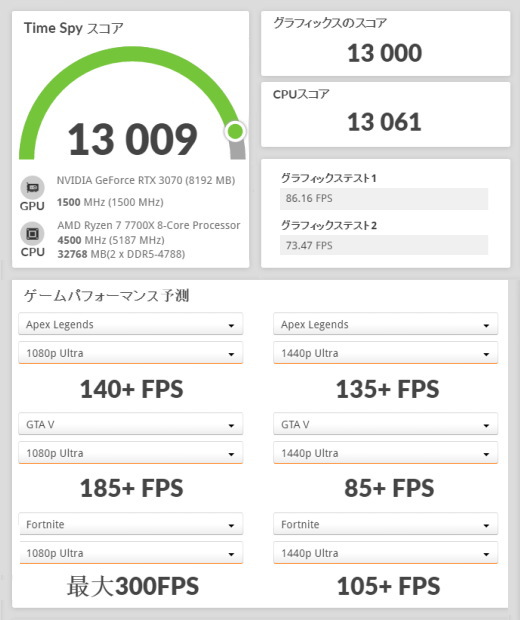Viewport: 520px width, 620px height.
Task: Open 1080p Ultra dropdown under left Fortnite
Action: (130, 553)
